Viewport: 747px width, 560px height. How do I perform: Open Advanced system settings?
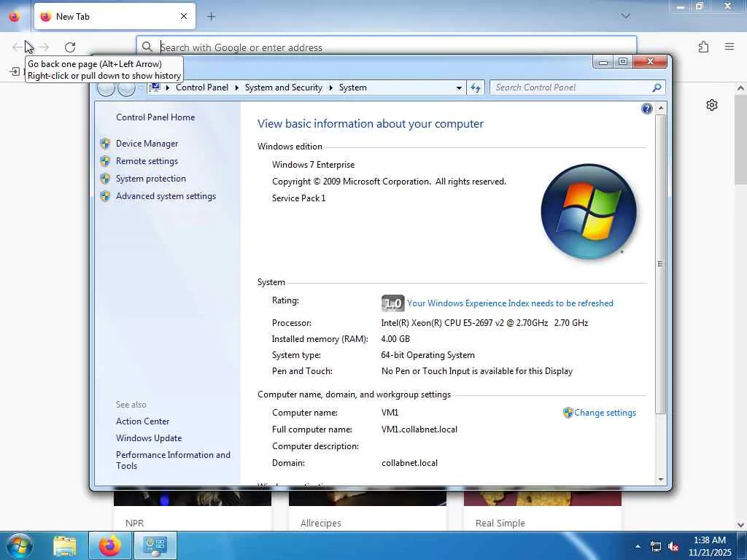pyautogui.click(x=166, y=196)
